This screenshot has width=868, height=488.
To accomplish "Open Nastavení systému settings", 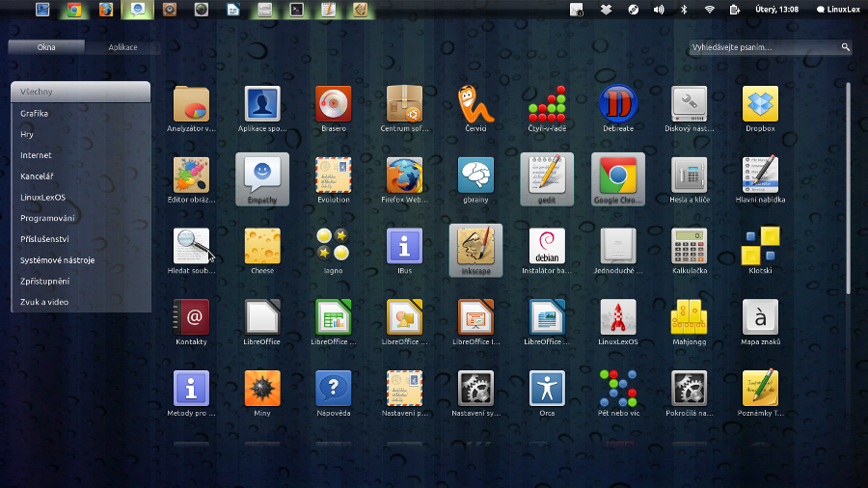I will point(475,393).
